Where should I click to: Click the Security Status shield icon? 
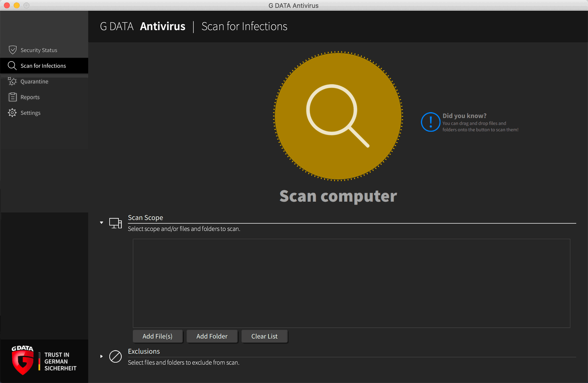pos(13,50)
